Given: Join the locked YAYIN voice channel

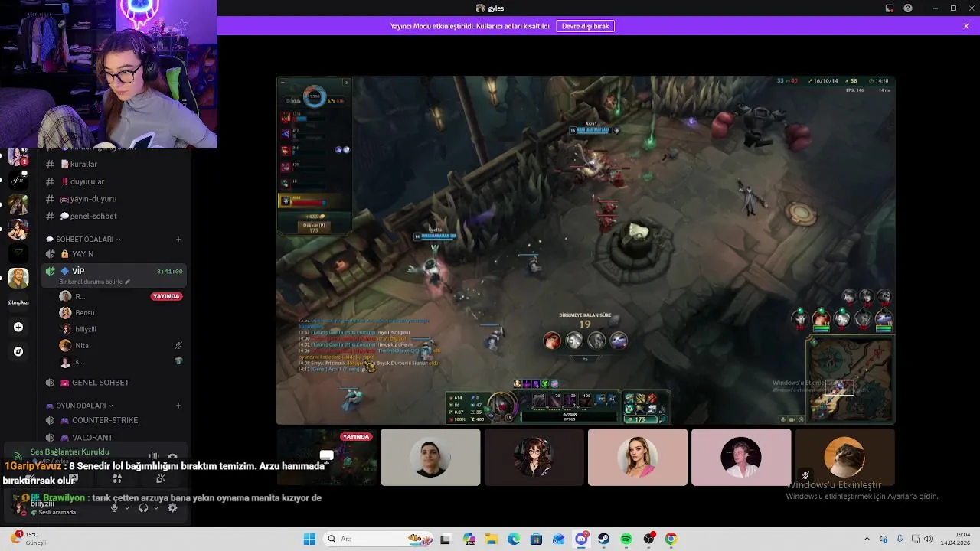Looking at the screenshot, I should coord(115,254).
